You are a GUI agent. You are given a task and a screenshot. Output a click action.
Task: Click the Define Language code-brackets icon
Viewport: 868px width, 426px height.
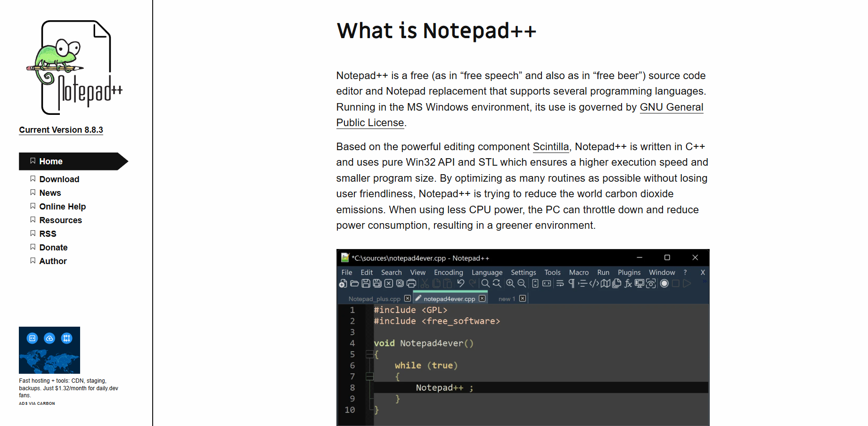(x=594, y=283)
